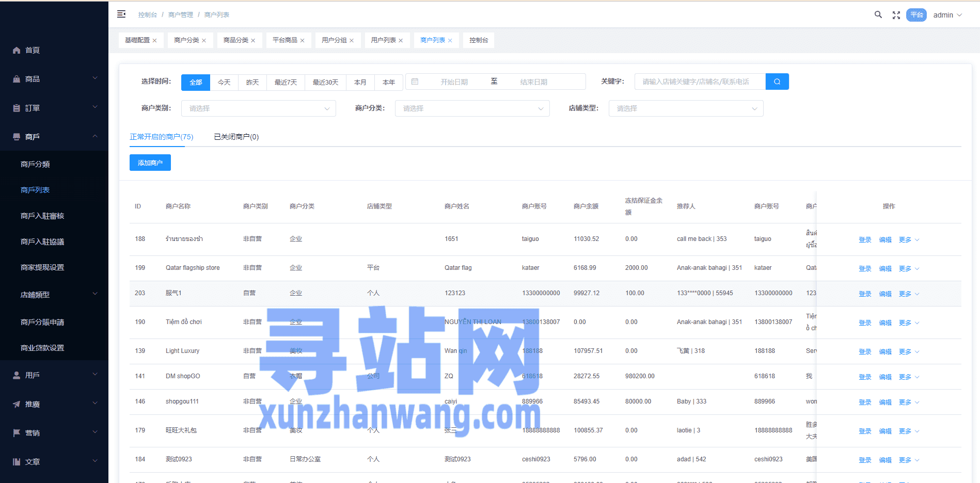Open the header search magnifier icon
The image size is (980, 483).
coord(878,15)
